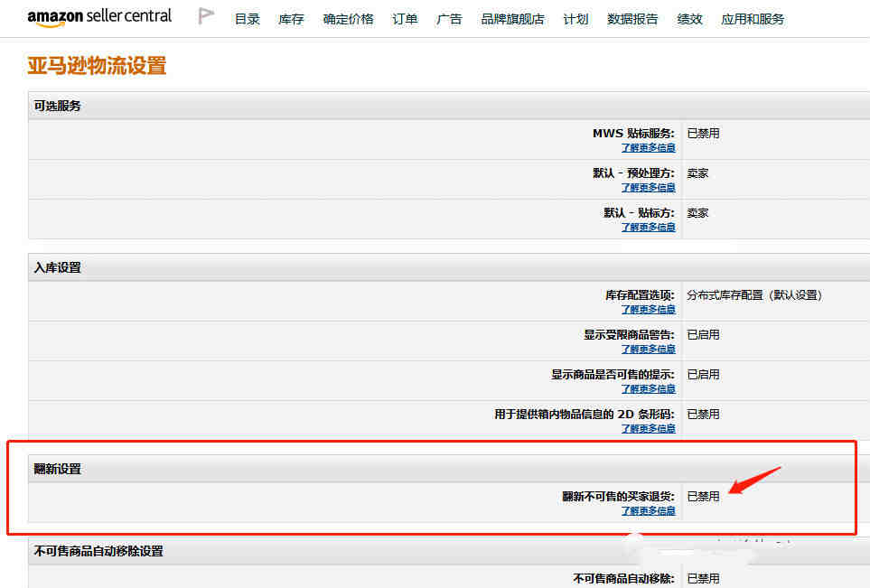Open the 确定价格 menu
The width and height of the screenshot is (870, 588).
(348, 19)
